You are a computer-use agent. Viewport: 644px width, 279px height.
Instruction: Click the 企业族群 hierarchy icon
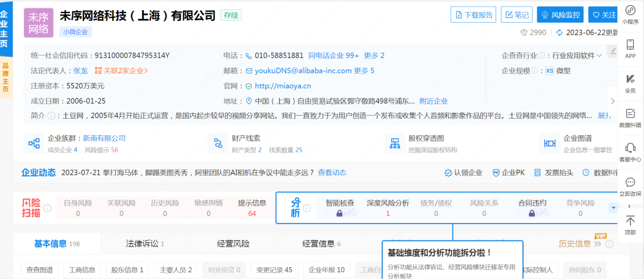[x=33, y=143]
